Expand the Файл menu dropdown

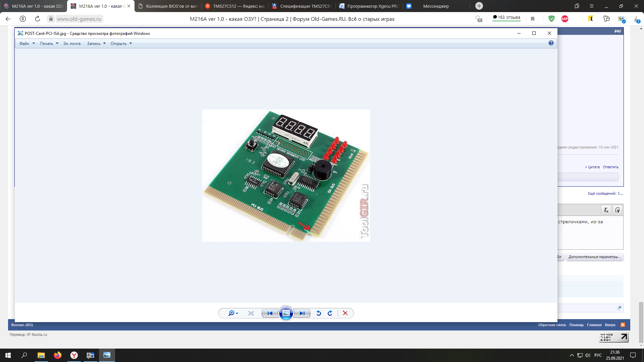coord(27,44)
